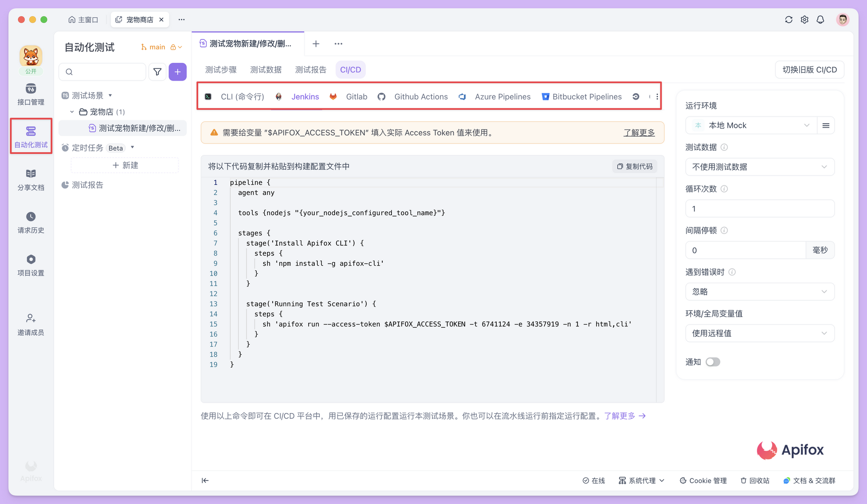Open 请求历史 from the sidebar

30,222
